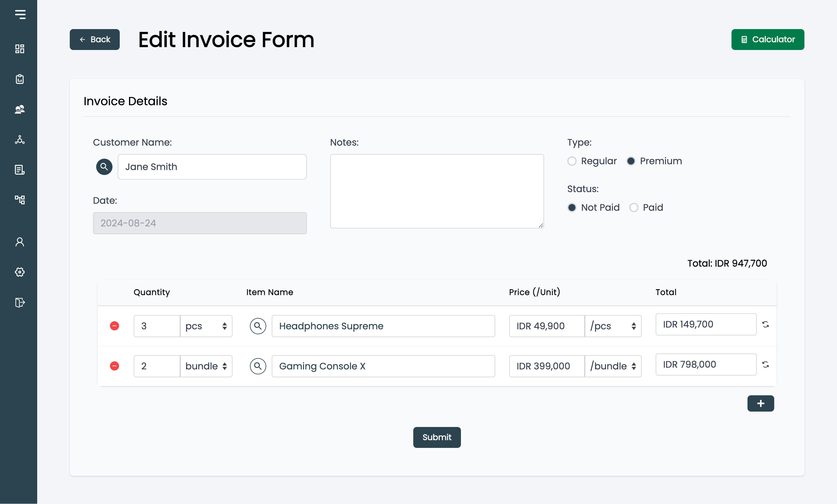The height and width of the screenshot is (504, 837).
Task: Click the Date field 2024-08-24
Action: [200, 223]
